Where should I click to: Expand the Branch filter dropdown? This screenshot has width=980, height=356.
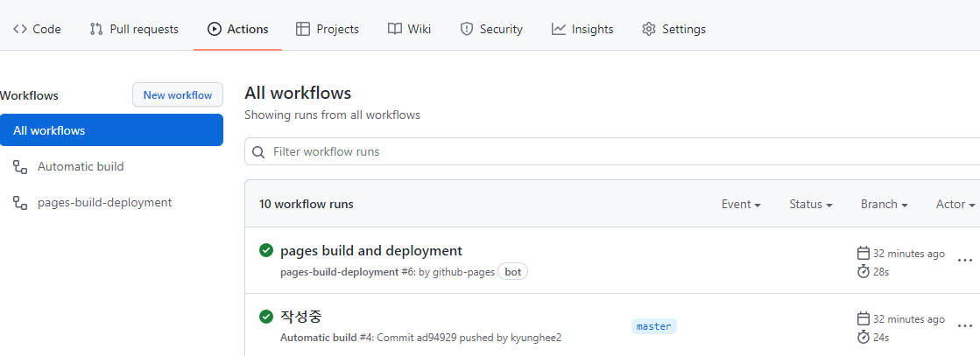tap(884, 204)
